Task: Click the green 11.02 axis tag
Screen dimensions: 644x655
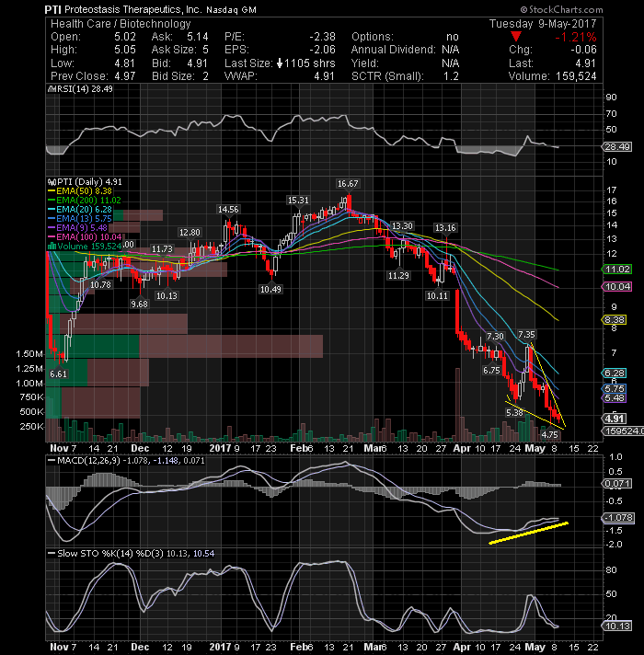Action: pyautogui.click(x=616, y=269)
